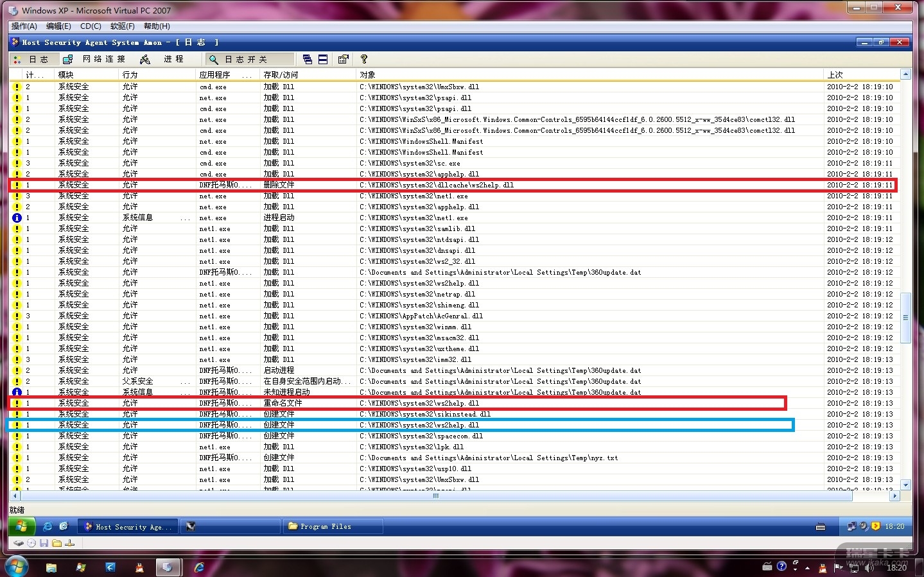Image resolution: width=924 pixels, height=577 pixels.
Task: Click the Virtual PC shared folder status icon
Action: click(57, 543)
